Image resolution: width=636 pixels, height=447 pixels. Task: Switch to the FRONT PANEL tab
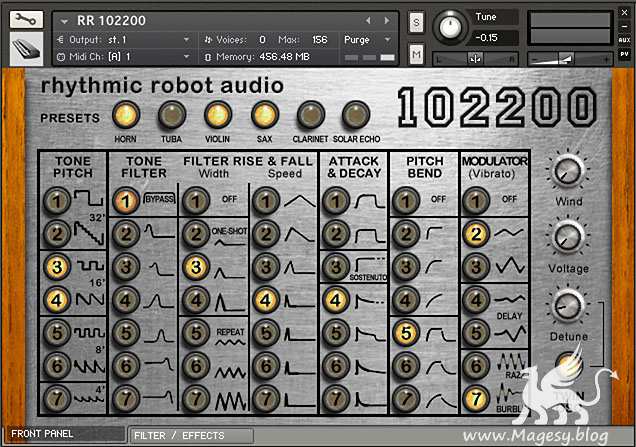(x=65, y=434)
